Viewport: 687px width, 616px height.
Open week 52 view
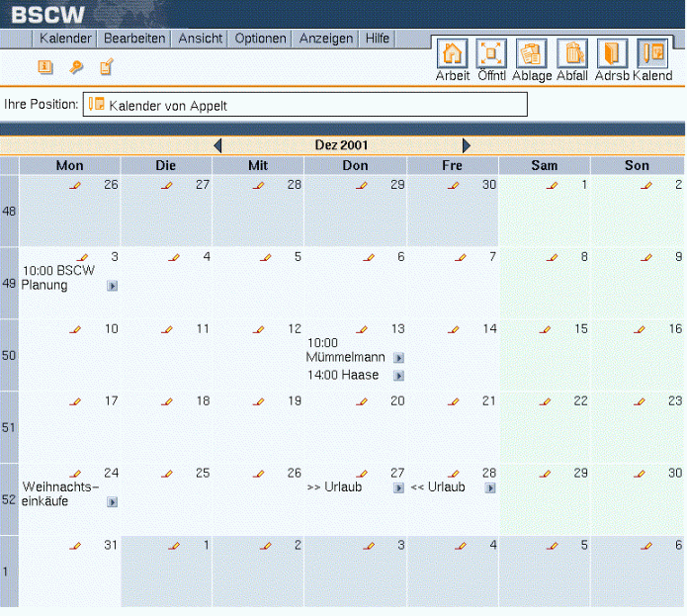tap(9, 499)
